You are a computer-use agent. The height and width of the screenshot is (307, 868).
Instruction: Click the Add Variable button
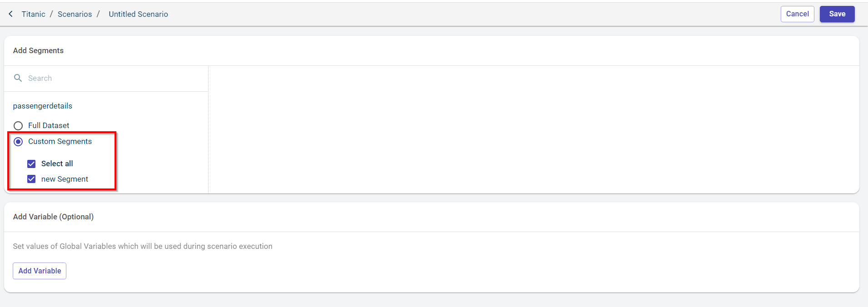pos(40,271)
